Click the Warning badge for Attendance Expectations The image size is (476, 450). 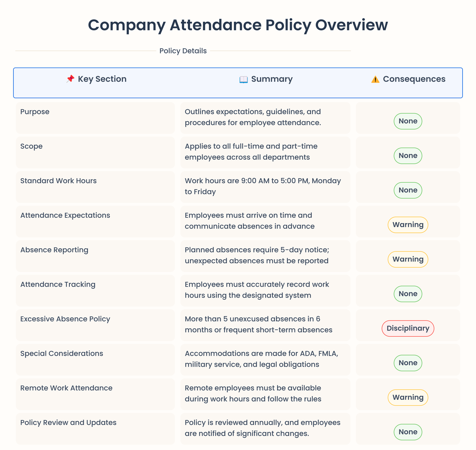pos(408,225)
